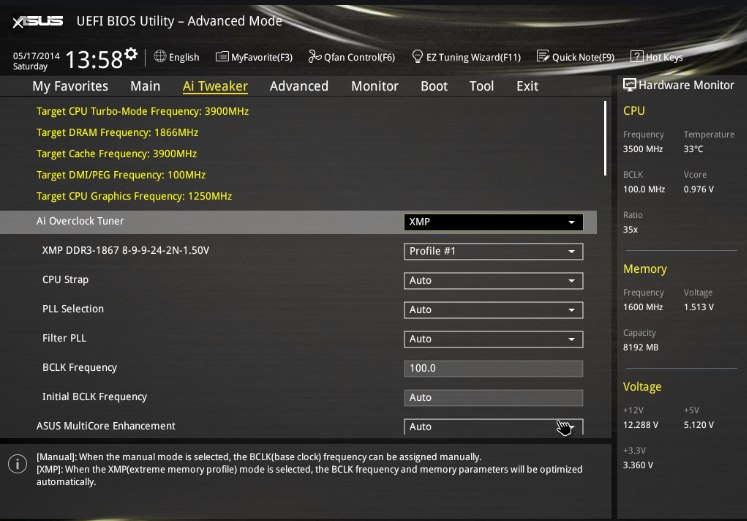The image size is (747, 521).
Task: Open the Exit tab
Action: pos(527,86)
